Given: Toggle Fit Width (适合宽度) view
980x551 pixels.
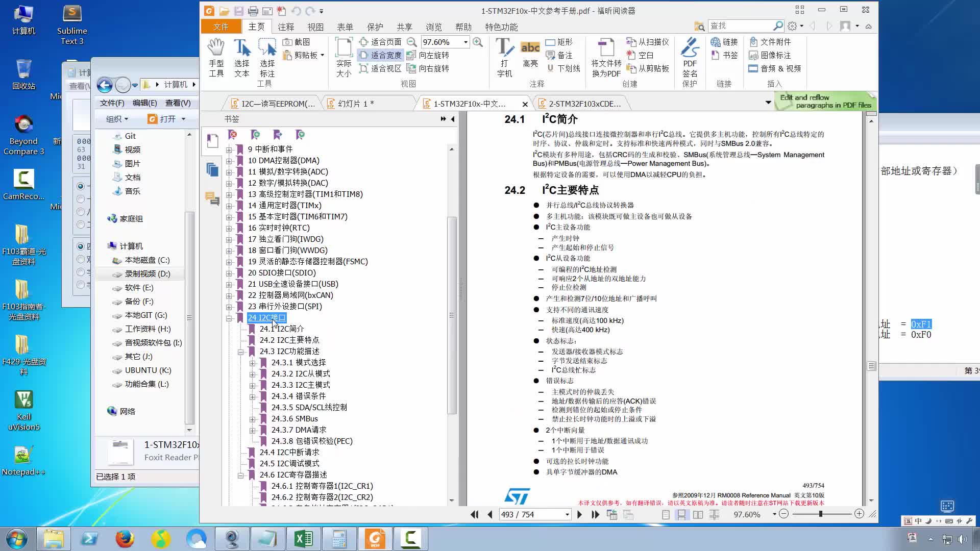Looking at the screenshot, I should point(380,55).
